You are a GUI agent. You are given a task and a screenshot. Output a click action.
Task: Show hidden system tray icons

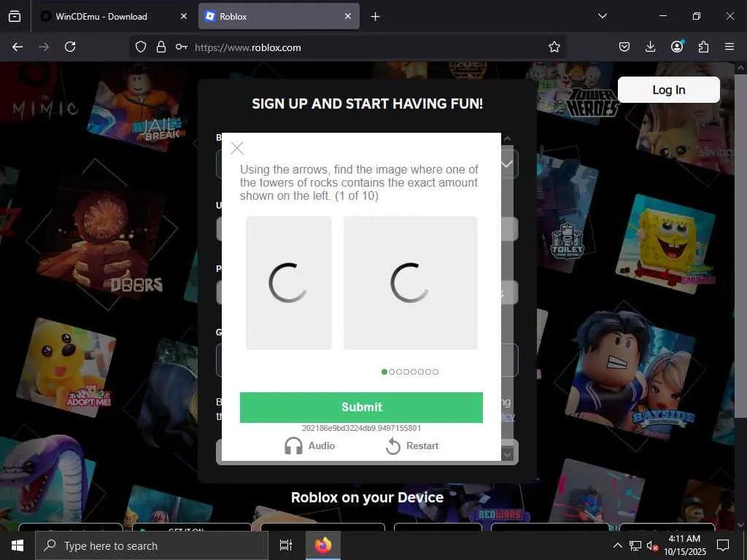(x=617, y=545)
